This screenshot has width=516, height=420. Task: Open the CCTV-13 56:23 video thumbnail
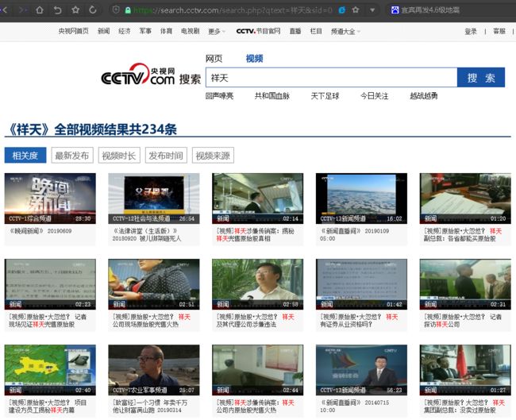pyautogui.click(x=361, y=370)
